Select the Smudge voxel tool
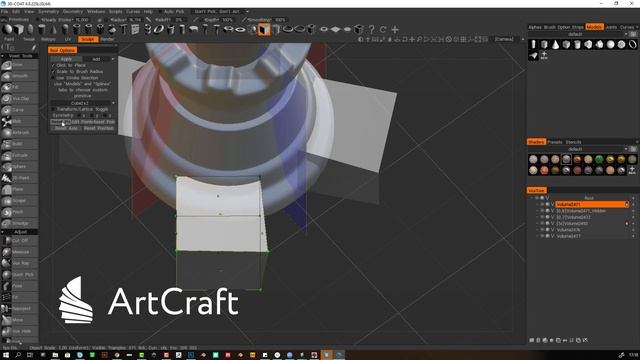The width and height of the screenshot is (640, 360). tap(20, 223)
